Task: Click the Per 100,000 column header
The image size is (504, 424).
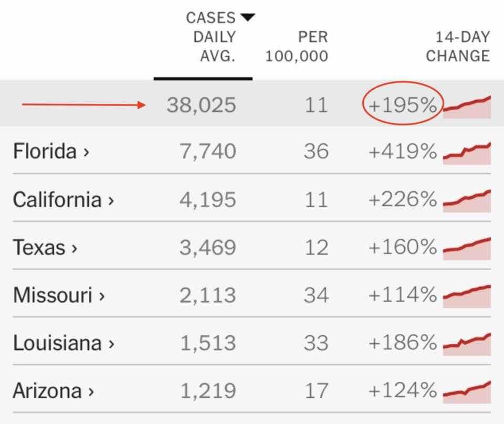Action: pyautogui.click(x=297, y=46)
